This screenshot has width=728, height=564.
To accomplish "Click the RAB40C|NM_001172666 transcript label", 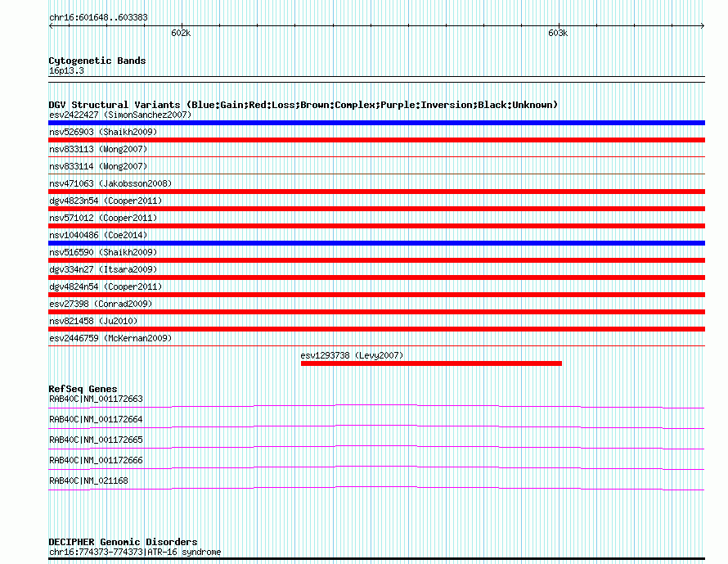I will point(96,460).
